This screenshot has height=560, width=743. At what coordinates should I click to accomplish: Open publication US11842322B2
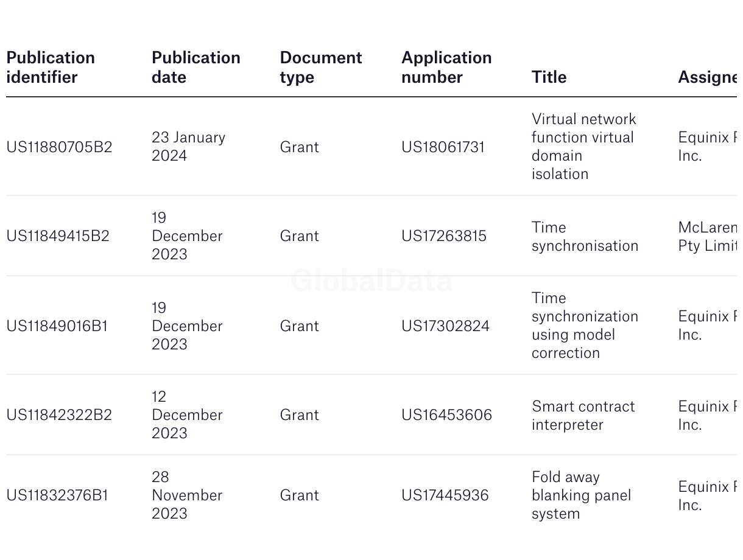[59, 415]
